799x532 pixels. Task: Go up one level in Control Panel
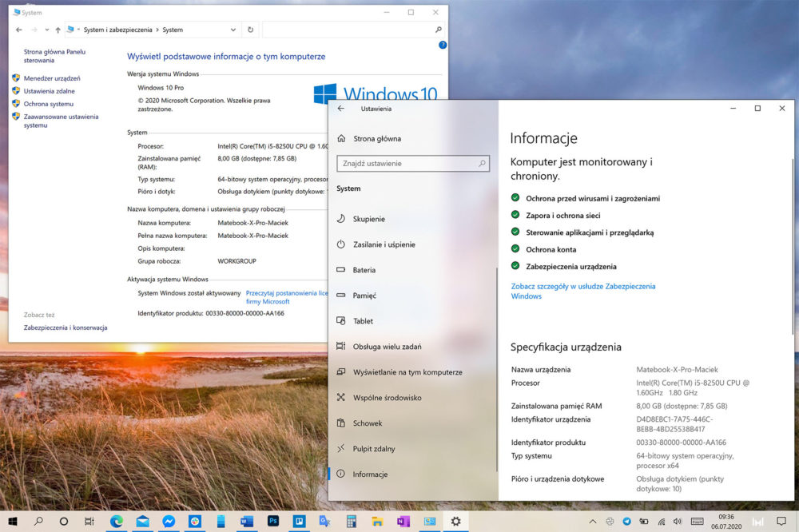pos(58,30)
